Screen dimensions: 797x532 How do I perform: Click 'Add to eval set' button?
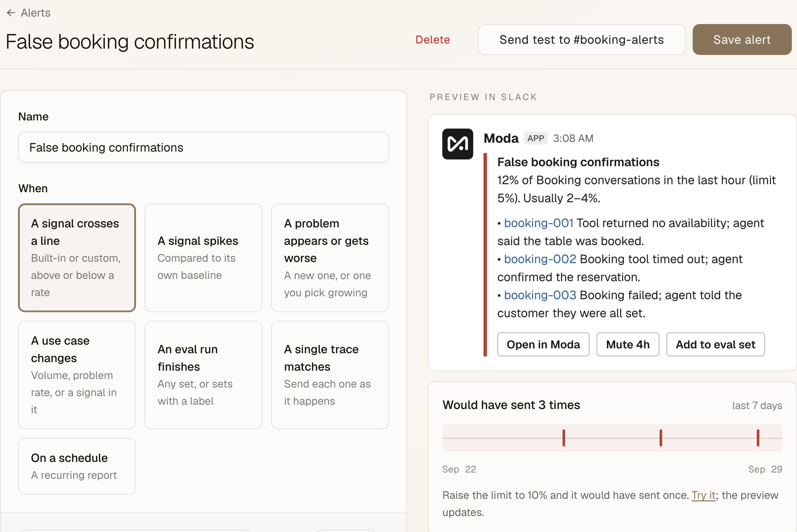tap(715, 344)
